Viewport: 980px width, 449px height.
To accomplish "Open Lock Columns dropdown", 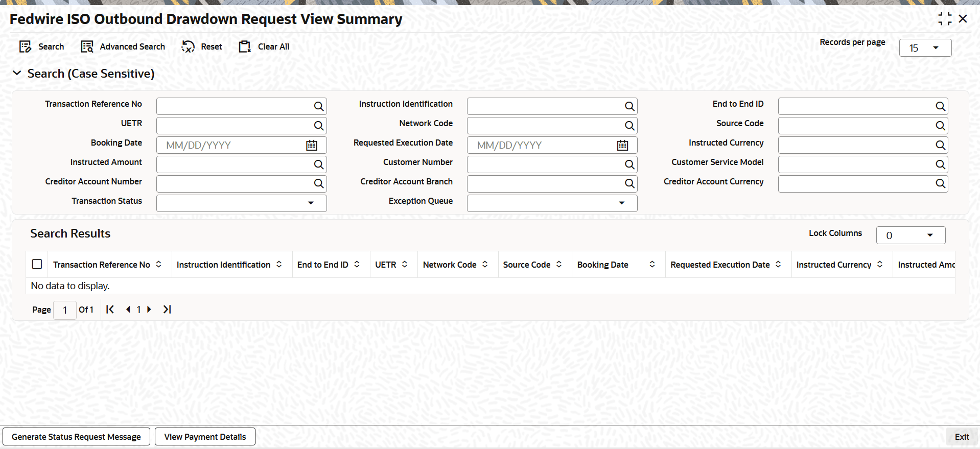I will [x=911, y=235].
